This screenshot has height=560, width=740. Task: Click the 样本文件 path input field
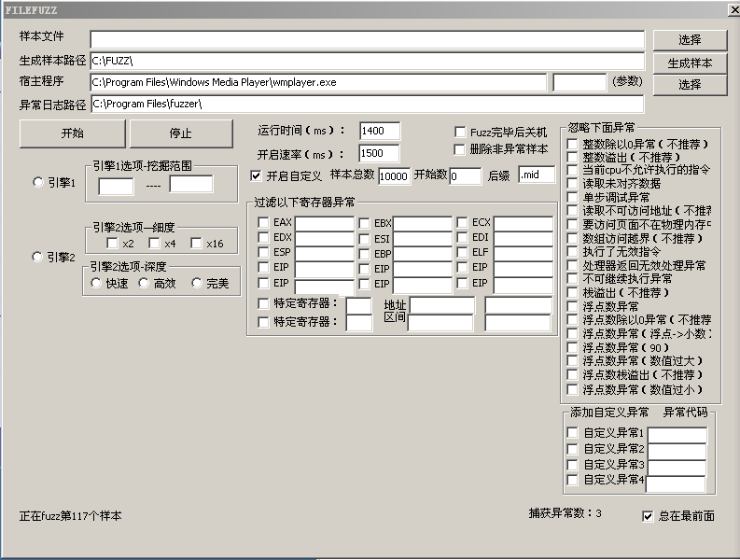(x=367, y=39)
